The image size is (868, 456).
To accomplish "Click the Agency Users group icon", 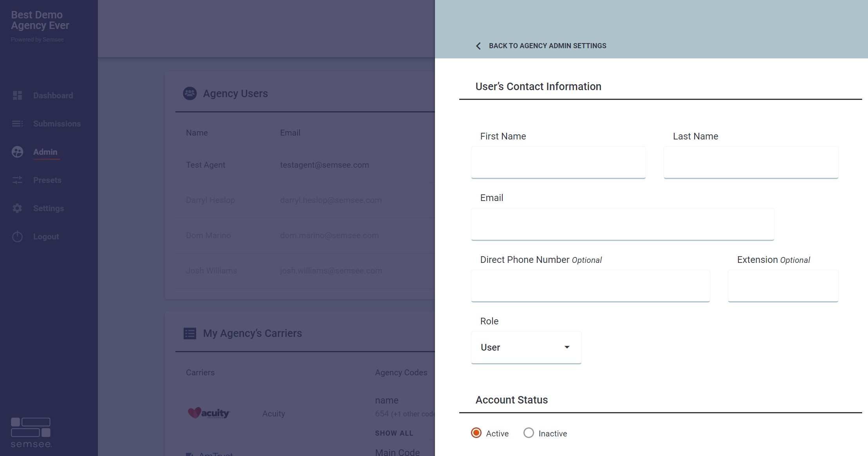I will click(190, 93).
